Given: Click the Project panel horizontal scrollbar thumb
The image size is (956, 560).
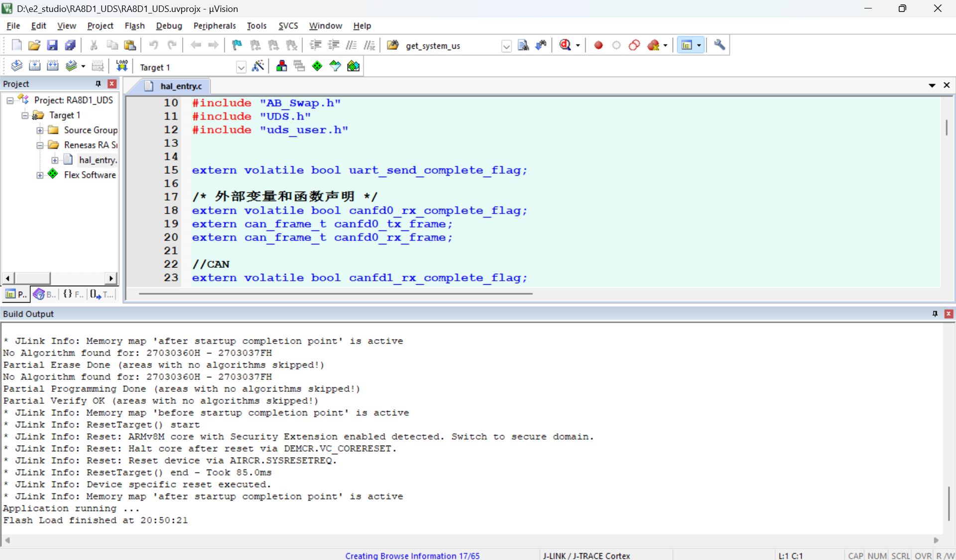Looking at the screenshot, I should point(32,278).
